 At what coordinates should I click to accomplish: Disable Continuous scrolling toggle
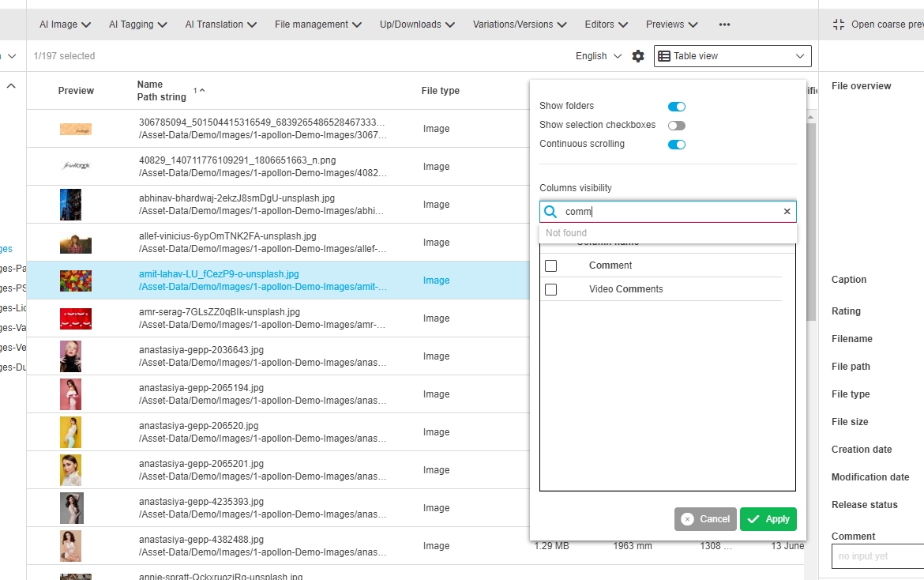pos(677,145)
